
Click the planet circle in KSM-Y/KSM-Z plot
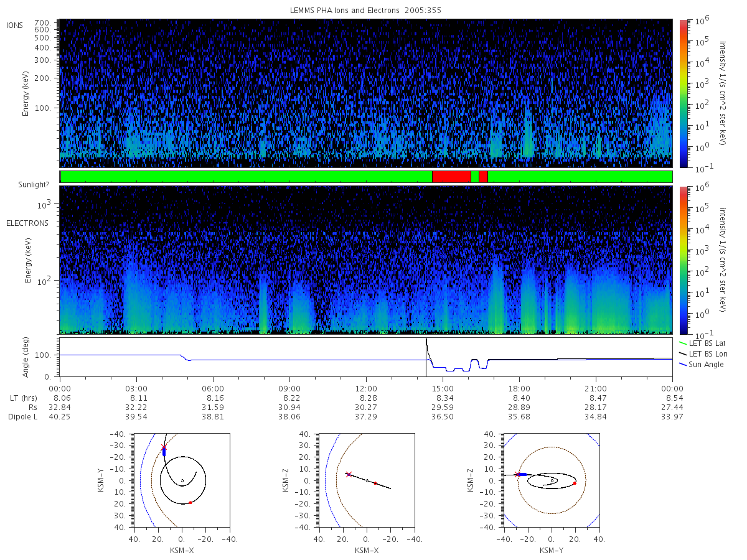pyautogui.click(x=552, y=480)
